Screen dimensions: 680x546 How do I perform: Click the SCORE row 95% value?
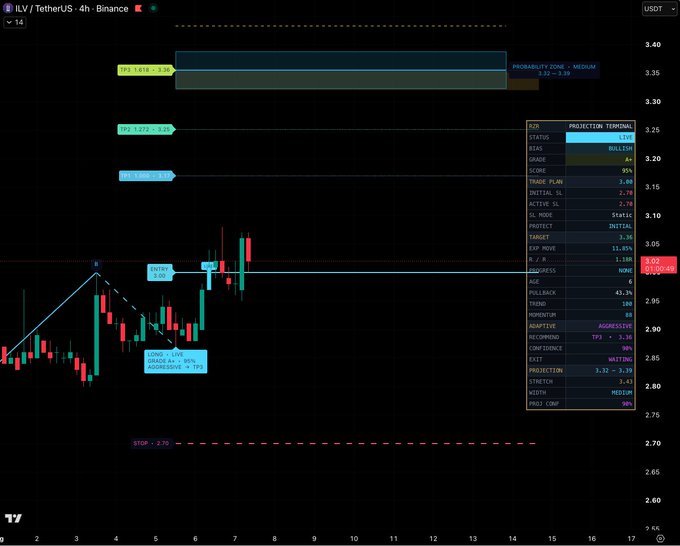(x=627, y=171)
